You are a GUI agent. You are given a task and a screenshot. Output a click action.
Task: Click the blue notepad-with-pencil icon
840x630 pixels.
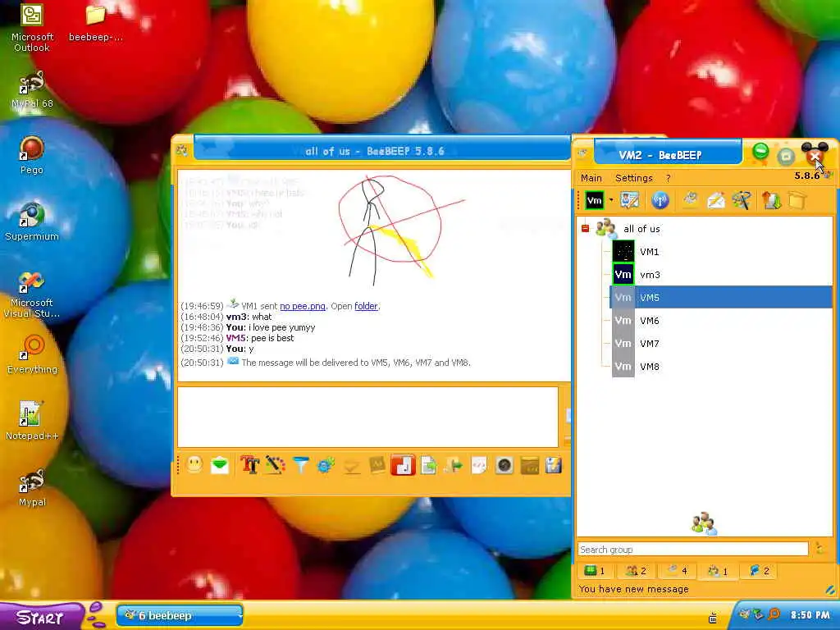coord(554,465)
